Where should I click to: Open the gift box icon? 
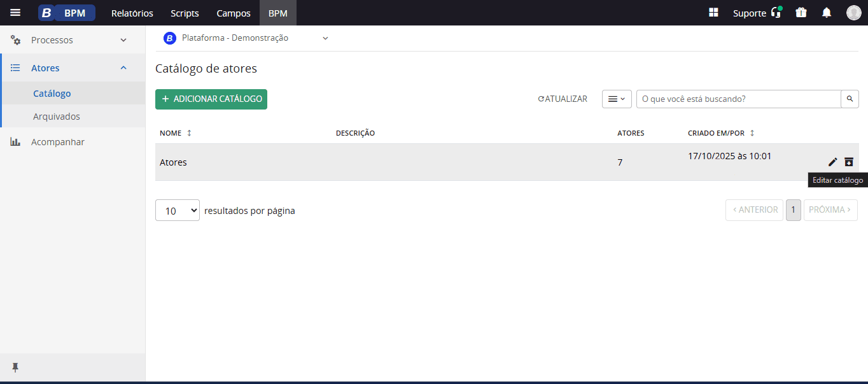(x=801, y=13)
